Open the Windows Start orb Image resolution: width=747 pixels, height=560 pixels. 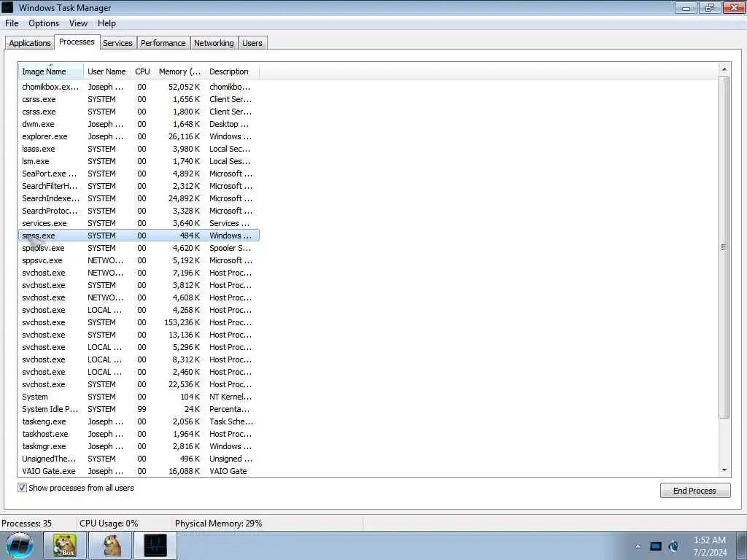[20, 545]
